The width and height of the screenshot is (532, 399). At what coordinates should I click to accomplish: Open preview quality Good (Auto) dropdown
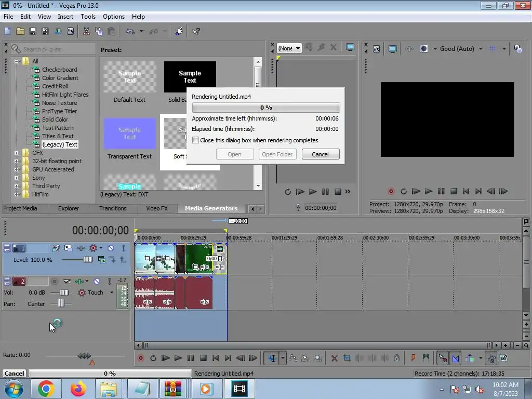(481, 49)
